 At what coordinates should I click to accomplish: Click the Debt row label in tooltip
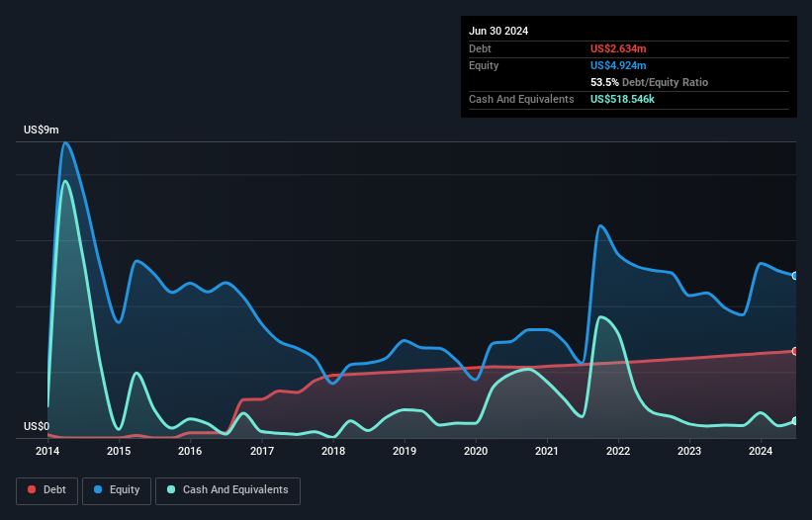tap(480, 48)
